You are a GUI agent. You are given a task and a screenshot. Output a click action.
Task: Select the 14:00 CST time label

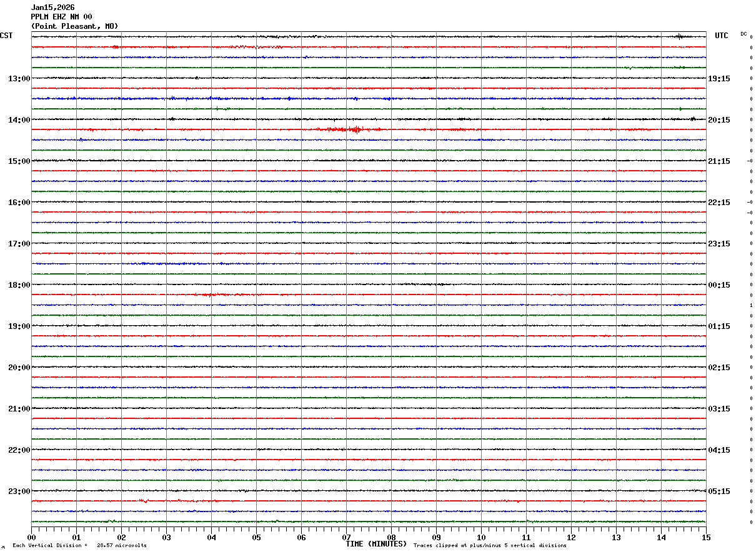[x=19, y=120]
